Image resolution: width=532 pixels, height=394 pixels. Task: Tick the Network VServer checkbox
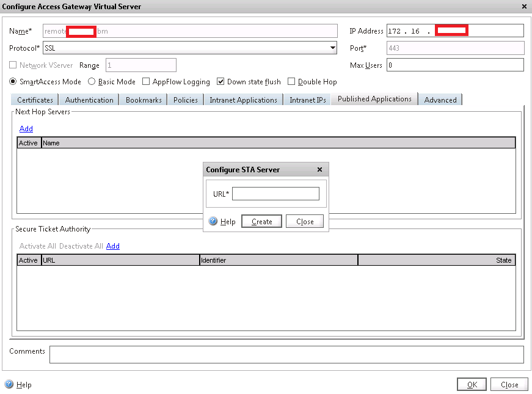pos(13,65)
